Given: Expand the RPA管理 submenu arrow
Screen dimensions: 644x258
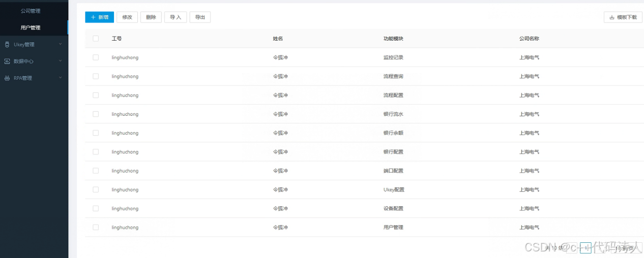Looking at the screenshot, I should coord(60,78).
